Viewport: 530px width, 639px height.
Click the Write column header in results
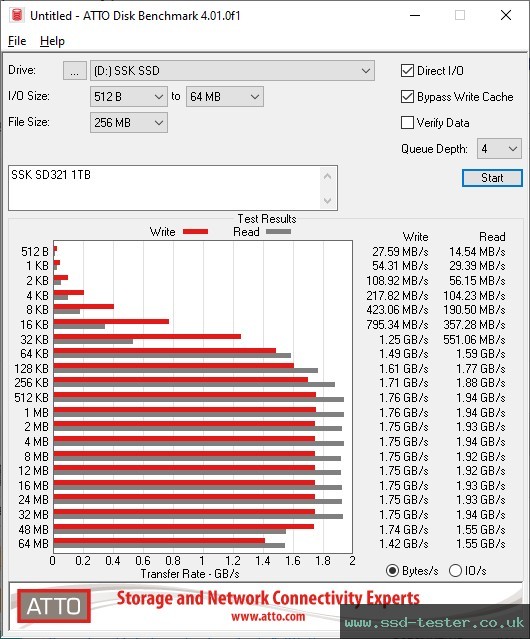416,237
